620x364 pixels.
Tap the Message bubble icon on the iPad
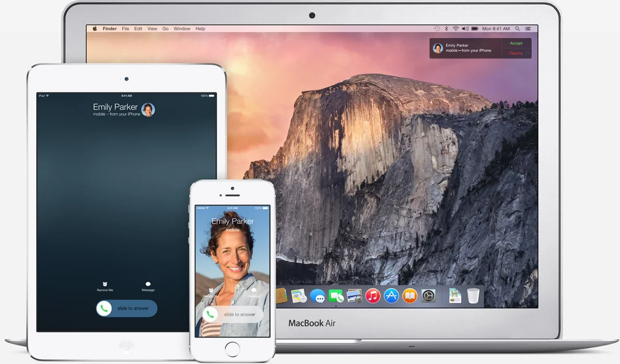click(148, 284)
